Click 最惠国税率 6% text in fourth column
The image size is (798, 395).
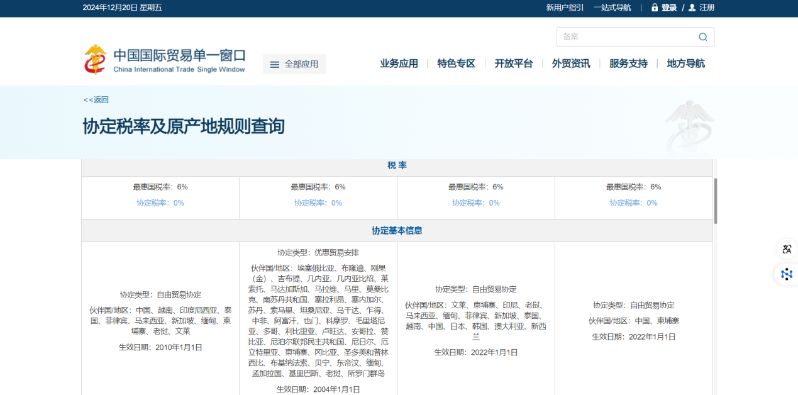click(634, 187)
